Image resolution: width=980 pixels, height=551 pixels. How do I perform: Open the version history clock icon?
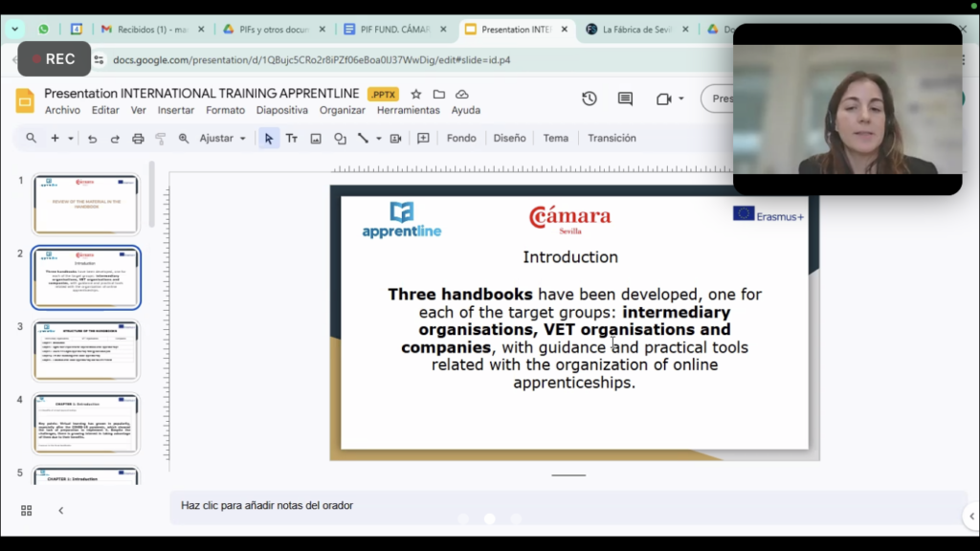click(x=590, y=99)
